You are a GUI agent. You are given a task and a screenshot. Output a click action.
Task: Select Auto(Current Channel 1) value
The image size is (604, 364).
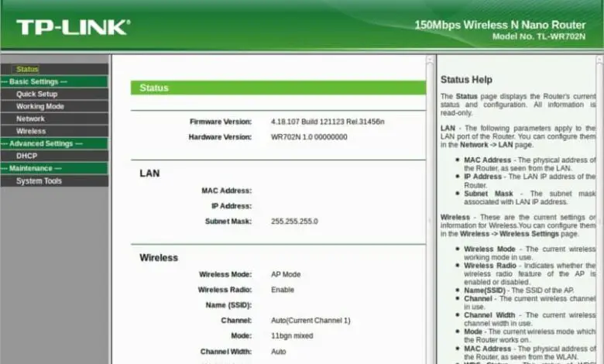pyautogui.click(x=311, y=321)
